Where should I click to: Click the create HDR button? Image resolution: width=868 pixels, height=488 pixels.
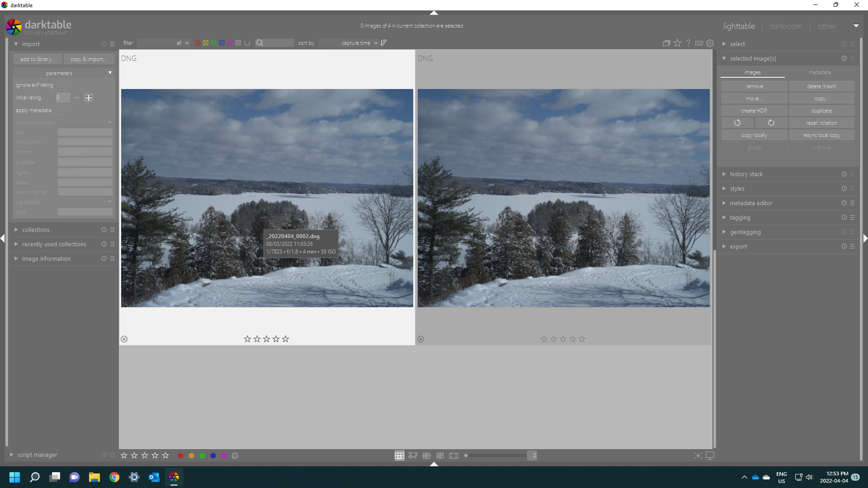tap(754, 111)
